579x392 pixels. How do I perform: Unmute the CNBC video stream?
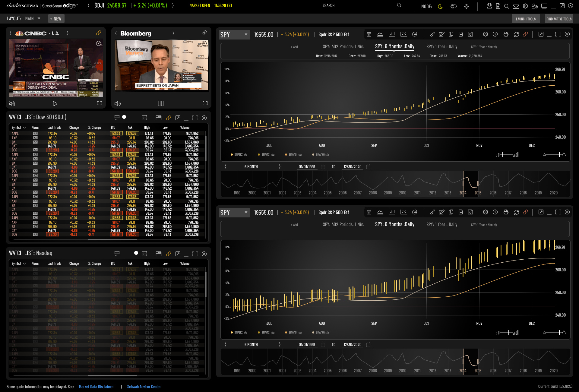(x=12, y=104)
